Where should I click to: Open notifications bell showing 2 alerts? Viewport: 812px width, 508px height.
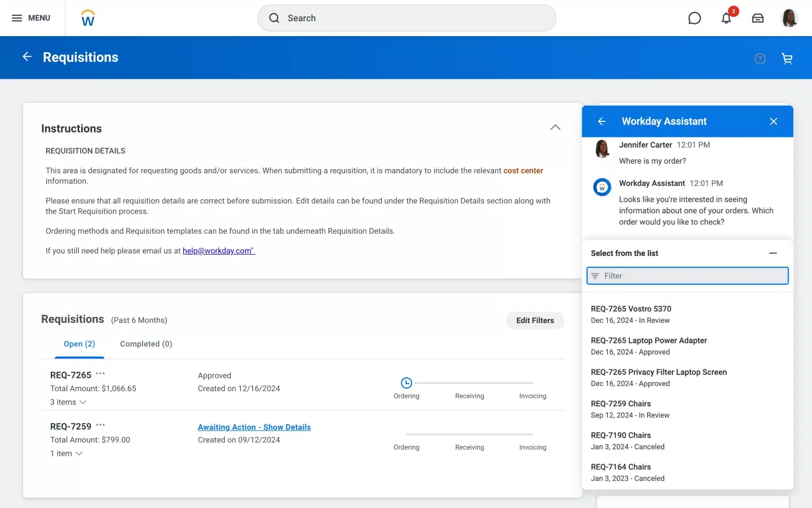[x=727, y=18]
